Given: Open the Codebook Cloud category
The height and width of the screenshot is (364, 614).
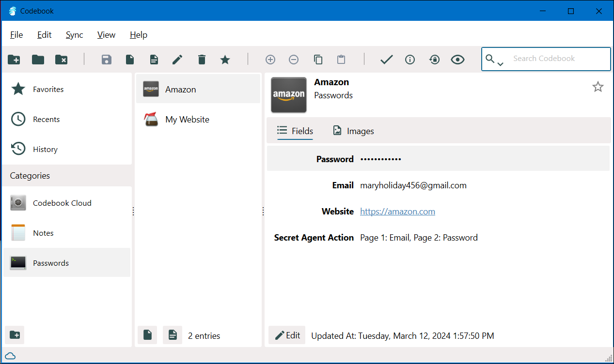Looking at the screenshot, I should [x=67, y=203].
